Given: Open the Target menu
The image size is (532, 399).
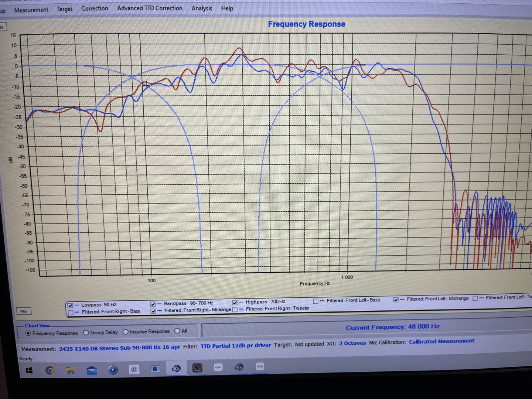Looking at the screenshot, I should (x=65, y=9).
